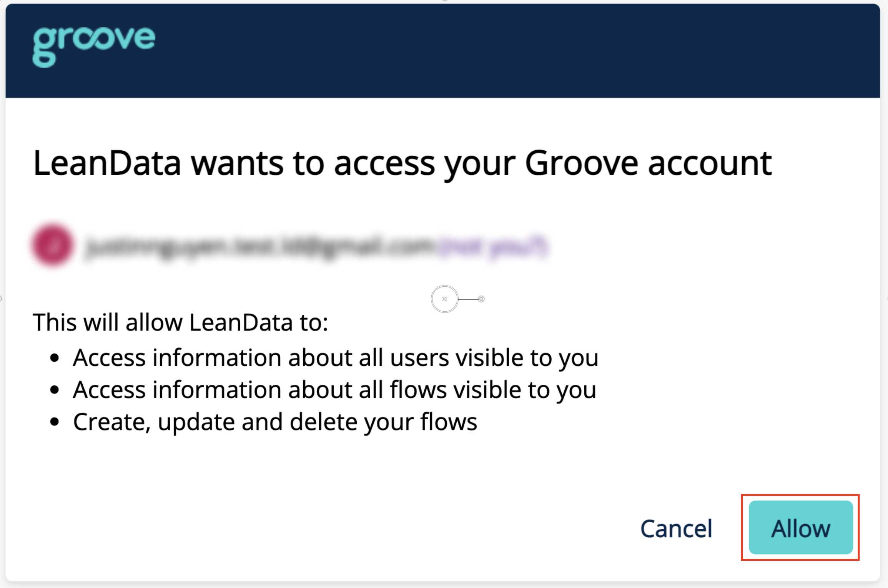
Task: Click the connector line next to x circle
Action: pos(468,299)
